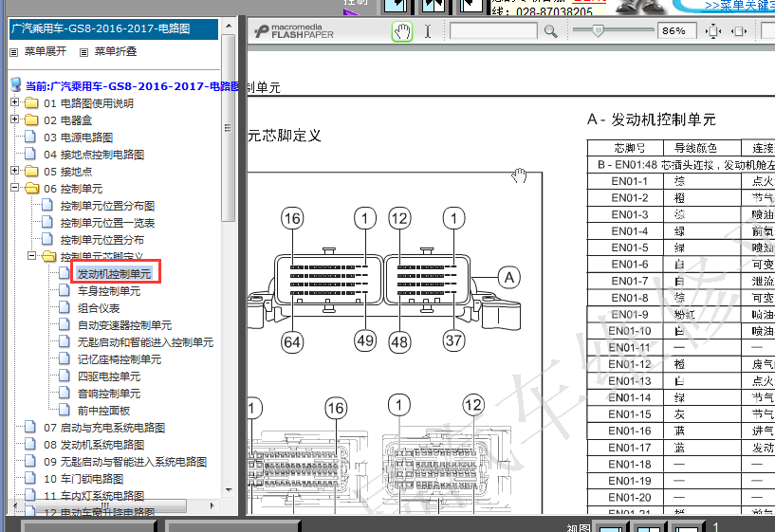Open 前中控面板 page
The image size is (775, 532).
[103, 411]
